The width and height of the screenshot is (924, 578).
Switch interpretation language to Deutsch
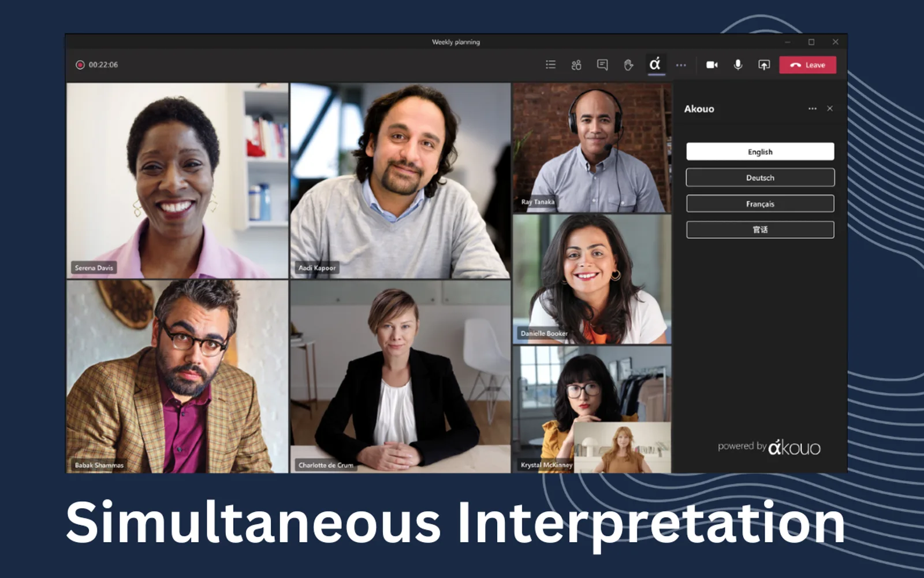tap(760, 177)
